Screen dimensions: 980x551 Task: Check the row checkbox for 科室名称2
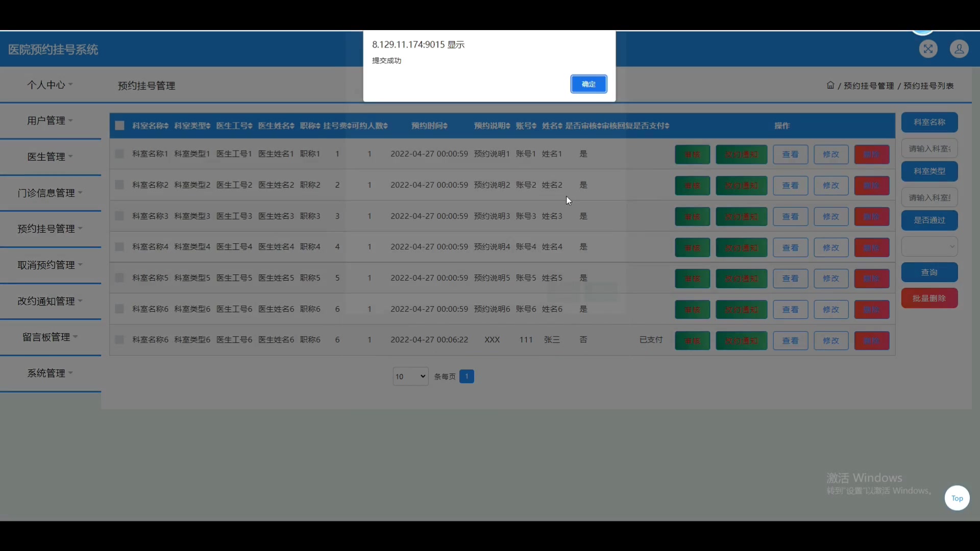pos(119,185)
